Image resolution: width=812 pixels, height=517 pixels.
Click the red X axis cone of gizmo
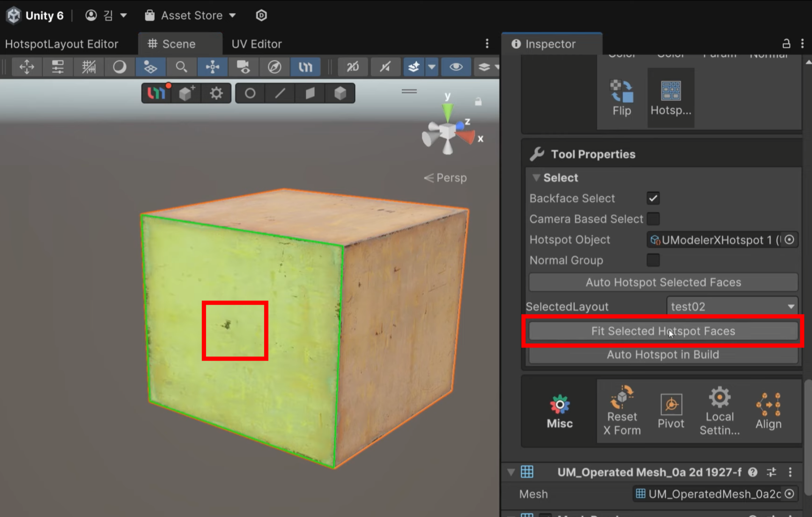click(467, 137)
